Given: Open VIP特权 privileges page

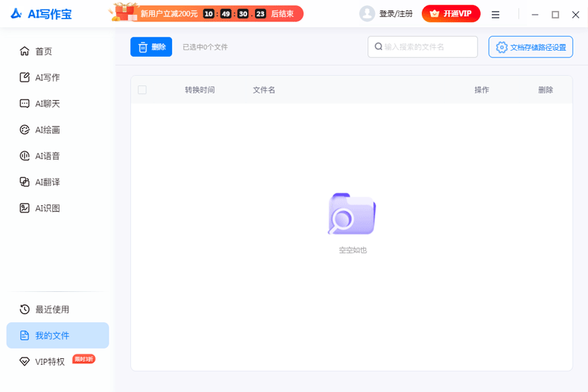Looking at the screenshot, I should click(42, 362).
